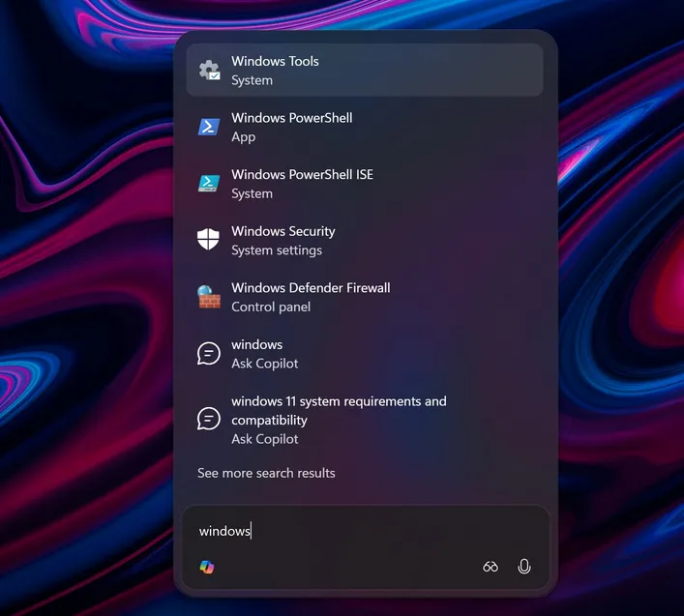684x616 pixels.
Task: Click chat bubble icon beside 'windows' suggestion
Action: pos(209,353)
